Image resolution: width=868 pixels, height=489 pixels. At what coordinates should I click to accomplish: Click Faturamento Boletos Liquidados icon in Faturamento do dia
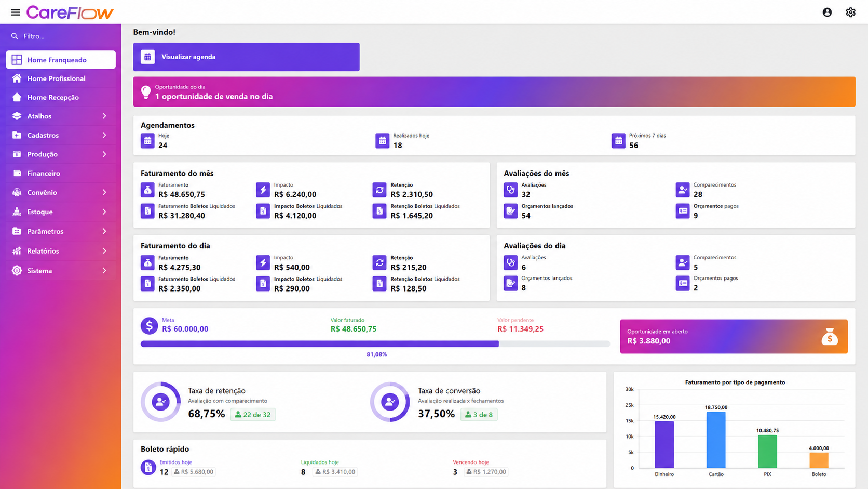coord(147,284)
